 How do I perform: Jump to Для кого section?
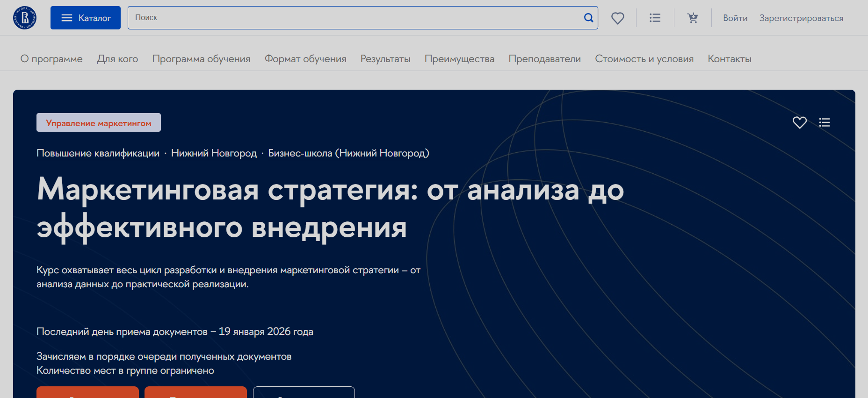point(117,59)
